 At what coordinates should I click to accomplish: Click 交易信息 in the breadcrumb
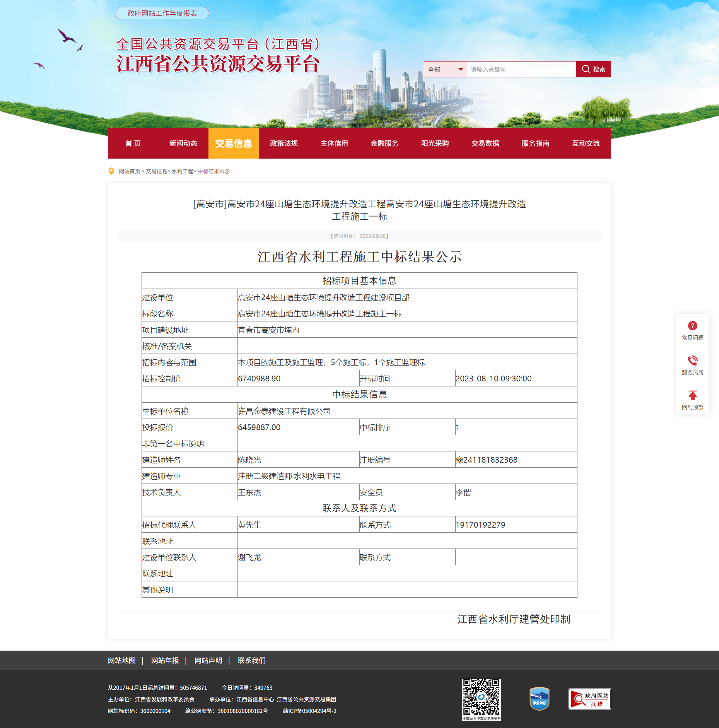[x=156, y=171]
